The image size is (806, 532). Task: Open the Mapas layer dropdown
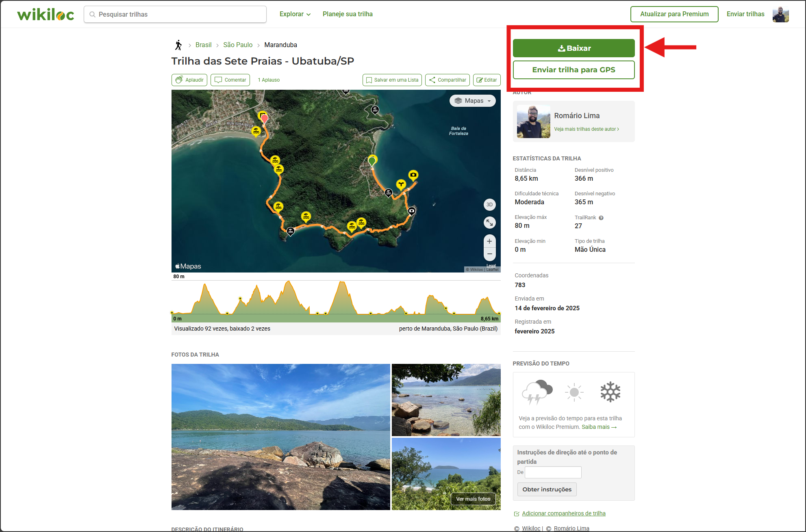(x=472, y=101)
